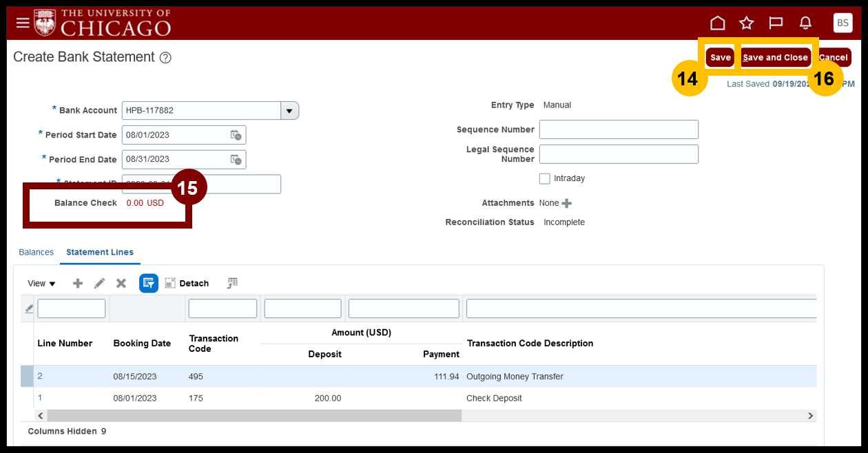868x453 pixels.
Task: Click the Transaction Code column header
Action: 214,344
